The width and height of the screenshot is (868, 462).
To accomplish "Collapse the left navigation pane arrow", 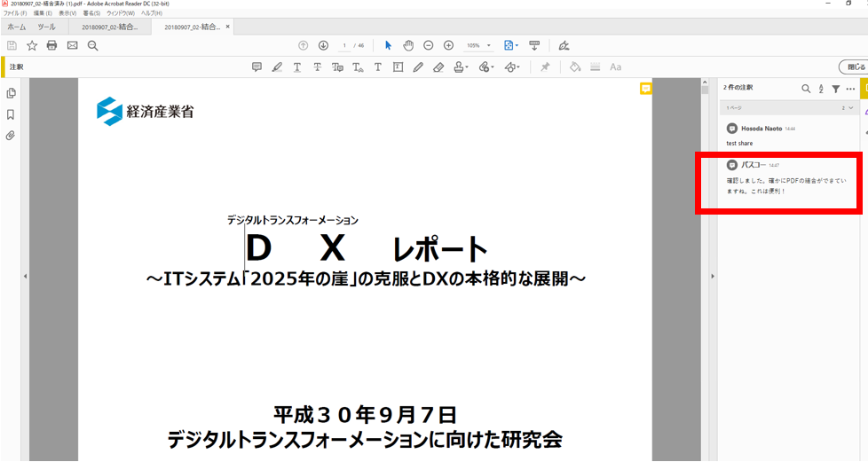I will 25,276.
